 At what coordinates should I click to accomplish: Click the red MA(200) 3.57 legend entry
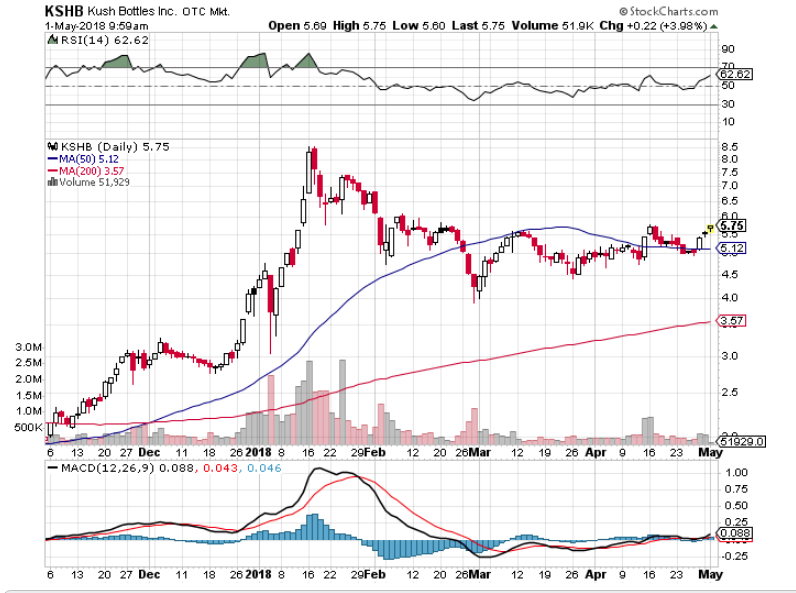coord(94,170)
